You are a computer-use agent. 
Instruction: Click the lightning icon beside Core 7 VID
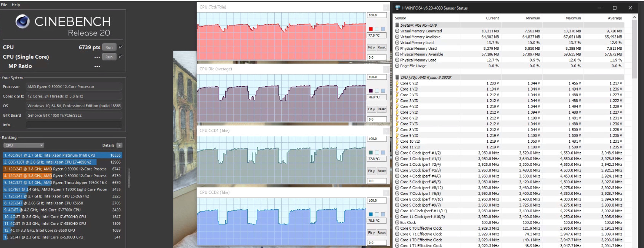[397, 124]
